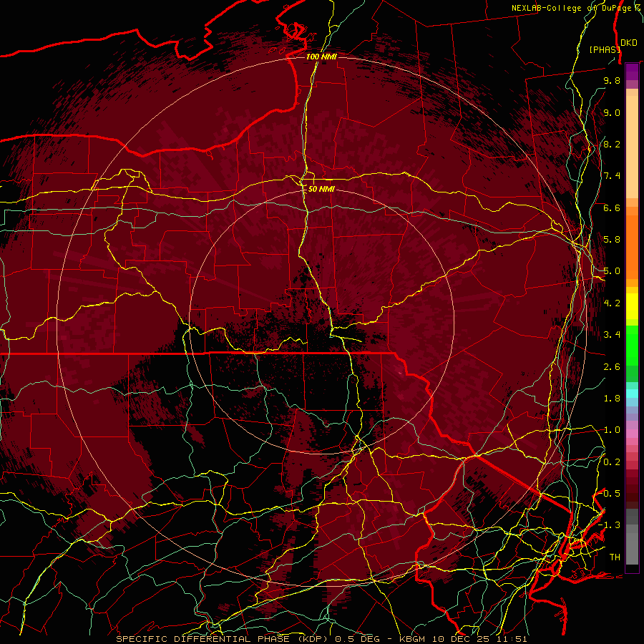Click the 5.0 scale value
This screenshot has width=644, height=644.
[x=612, y=271]
